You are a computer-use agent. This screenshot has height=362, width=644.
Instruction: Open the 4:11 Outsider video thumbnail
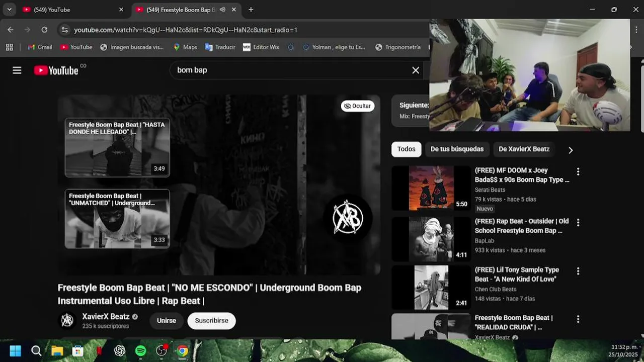pyautogui.click(x=431, y=239)
